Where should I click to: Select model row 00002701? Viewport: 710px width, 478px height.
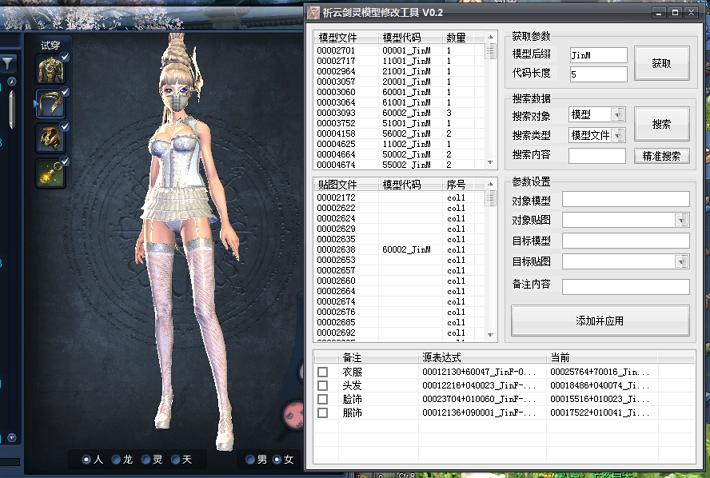point(399,50)
